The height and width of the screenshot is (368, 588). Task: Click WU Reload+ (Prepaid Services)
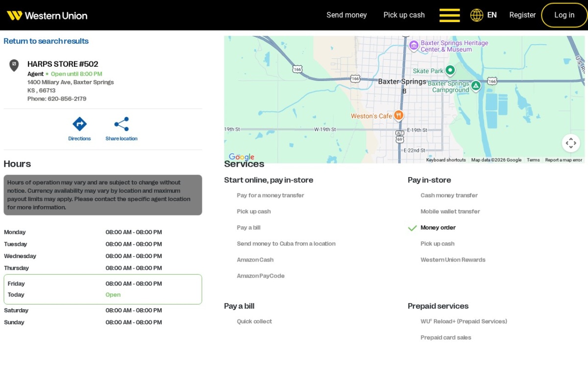click(x=464, y=321)
